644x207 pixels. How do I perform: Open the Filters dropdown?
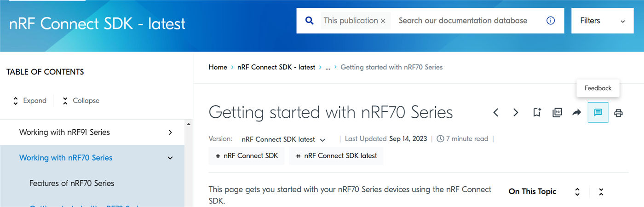coord(603,21)
